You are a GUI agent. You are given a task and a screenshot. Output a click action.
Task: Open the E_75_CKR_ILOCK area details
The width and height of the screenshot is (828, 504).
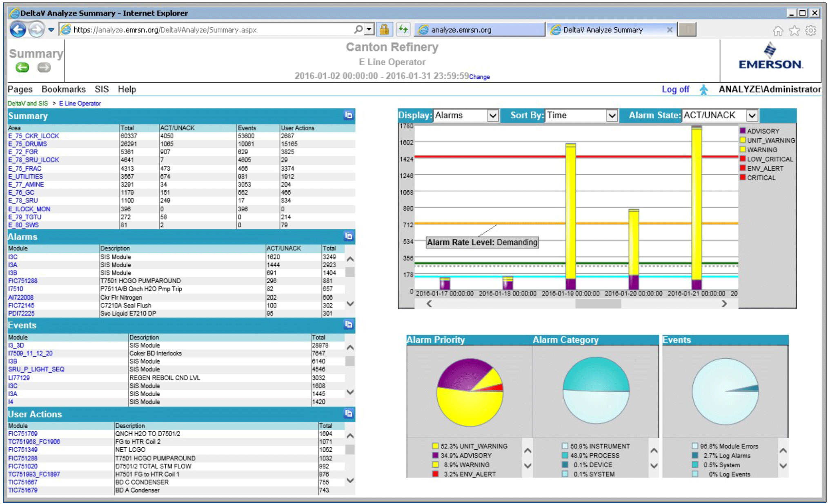[33, 136]
